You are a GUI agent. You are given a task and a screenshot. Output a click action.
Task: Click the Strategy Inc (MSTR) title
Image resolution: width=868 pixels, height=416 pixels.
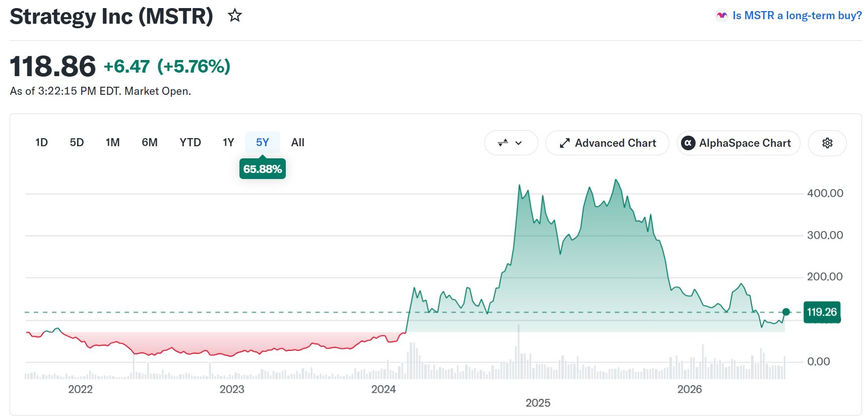point(111,17)
